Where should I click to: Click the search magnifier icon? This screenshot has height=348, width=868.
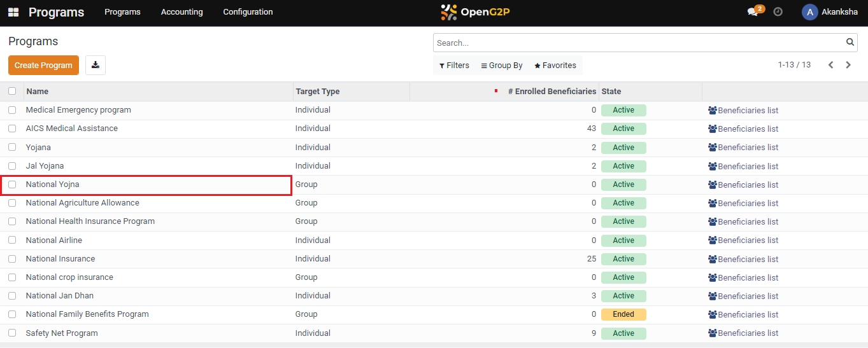850,43
